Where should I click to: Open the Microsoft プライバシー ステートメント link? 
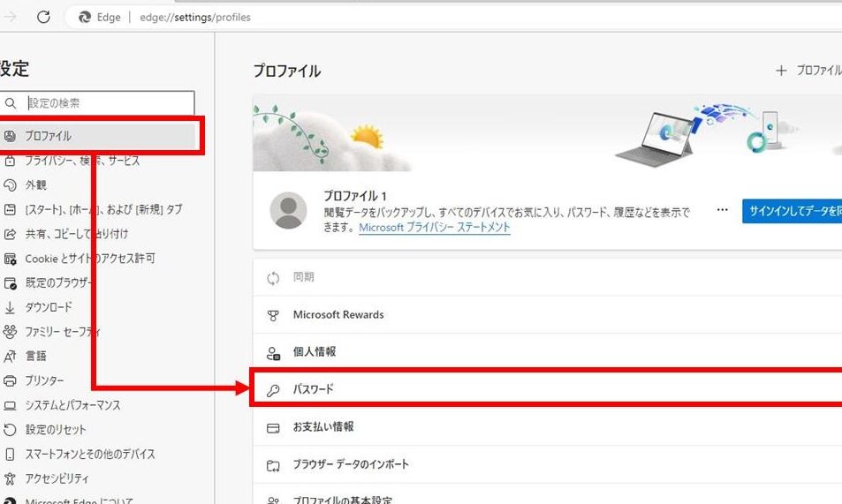[434, 228]
